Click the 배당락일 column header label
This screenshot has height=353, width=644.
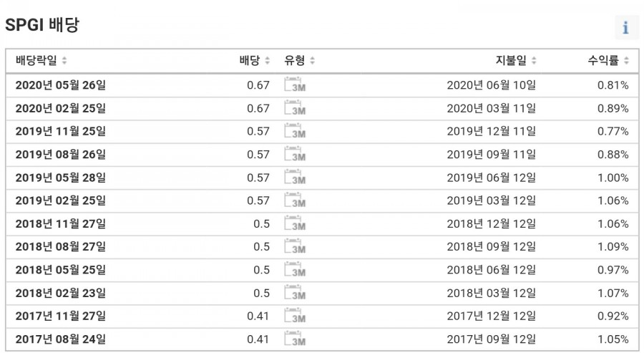(36, 60)
